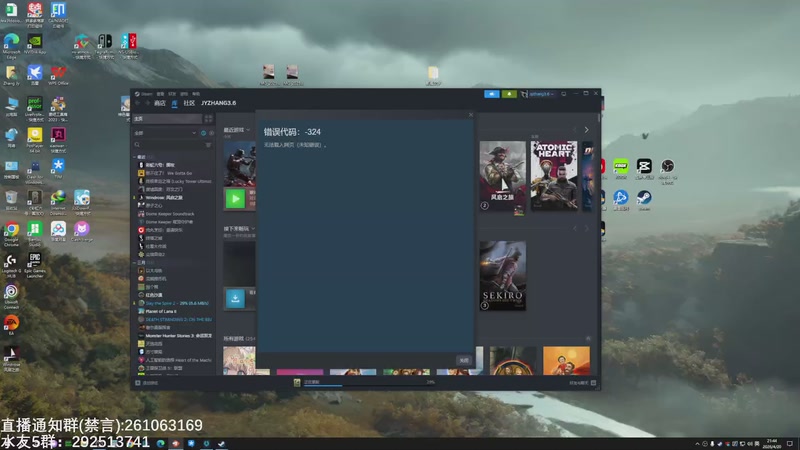Show hidden system tray icons chevron
The image size is (800, 450).
point(697,444)
